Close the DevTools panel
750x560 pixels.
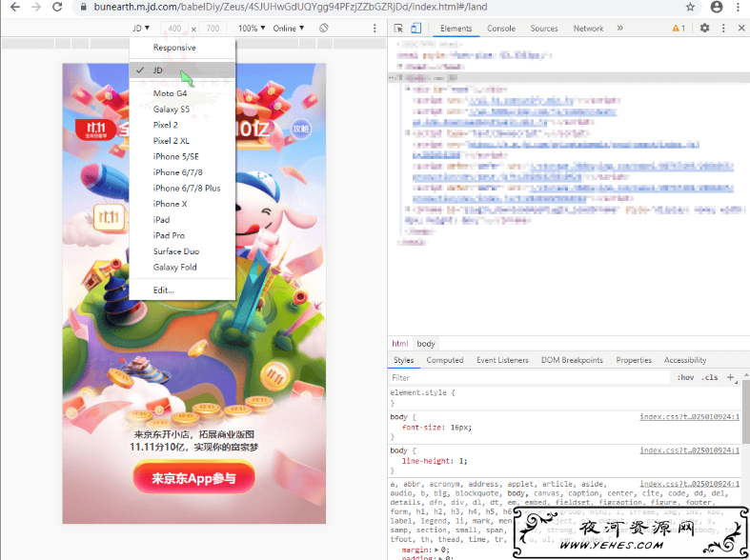coord(741,29)
